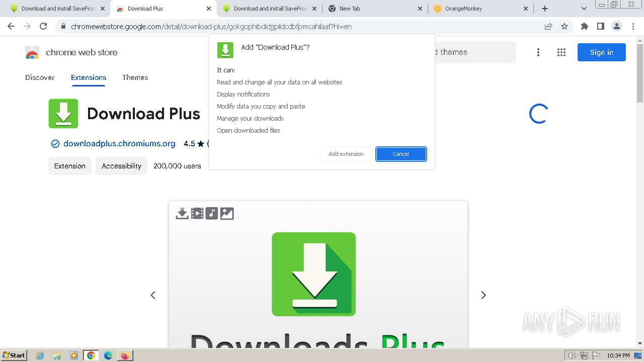Screen dimensions: 644x362
Task: Click the volume speaker tray icon
Action: 572,355
